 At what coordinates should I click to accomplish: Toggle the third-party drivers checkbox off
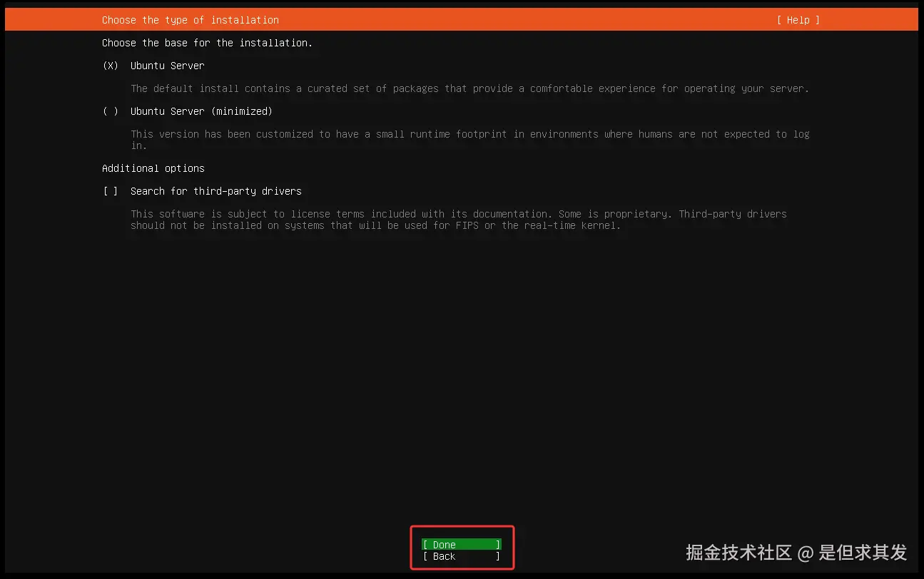(110, 191)
